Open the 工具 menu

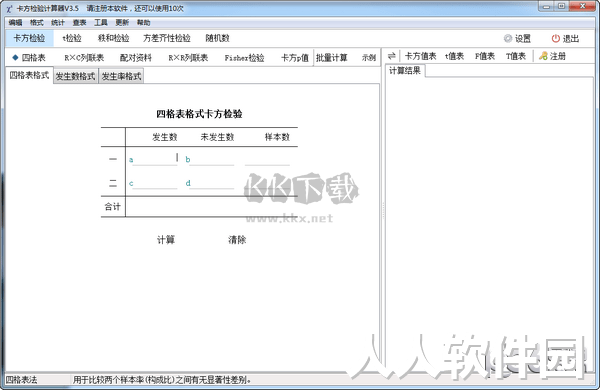coord(101,23)
